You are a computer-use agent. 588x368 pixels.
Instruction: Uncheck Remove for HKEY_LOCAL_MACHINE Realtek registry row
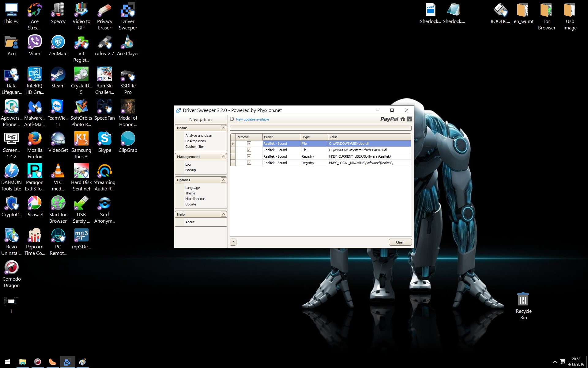[x=249, y=163]
